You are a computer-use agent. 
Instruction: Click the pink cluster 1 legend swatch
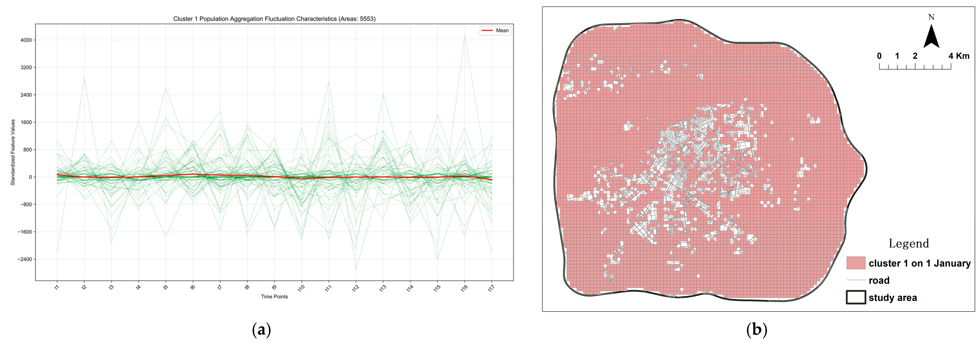[855, 263]
